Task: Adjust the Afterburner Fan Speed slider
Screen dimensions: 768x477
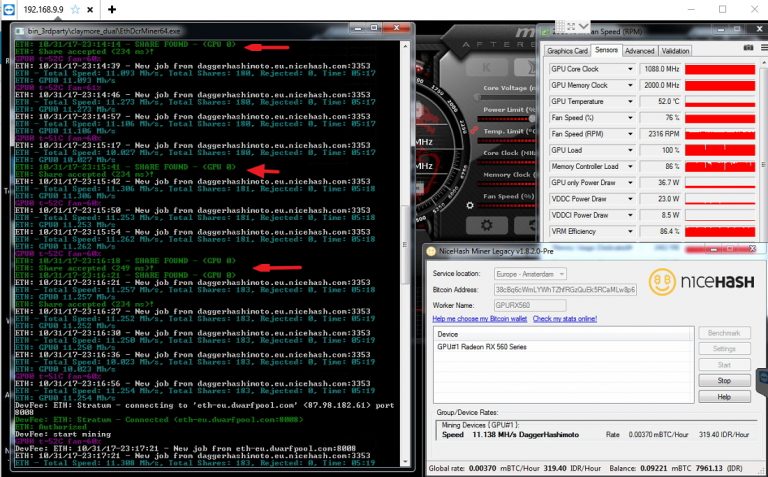Action: point(507,205)
